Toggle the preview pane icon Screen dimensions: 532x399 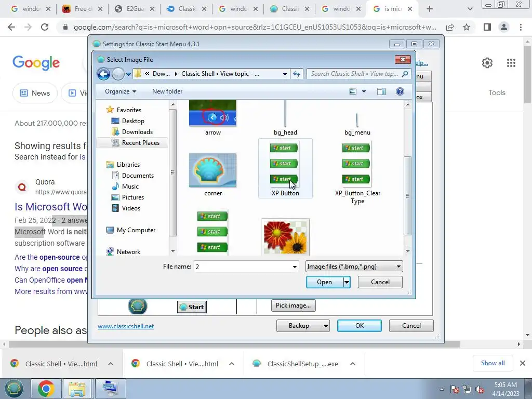pyautogui.click(x=381, y=91)
